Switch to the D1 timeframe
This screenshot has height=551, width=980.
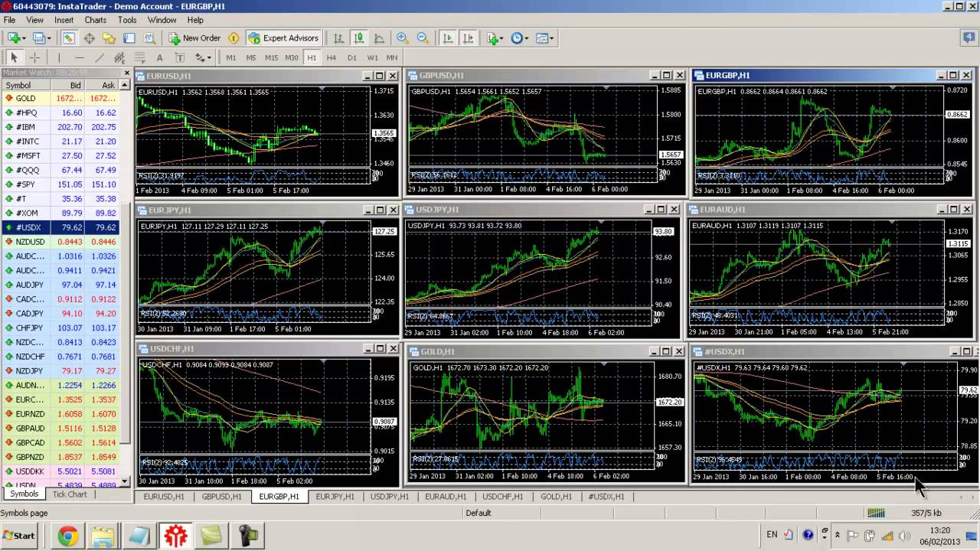tap(352, 57)
